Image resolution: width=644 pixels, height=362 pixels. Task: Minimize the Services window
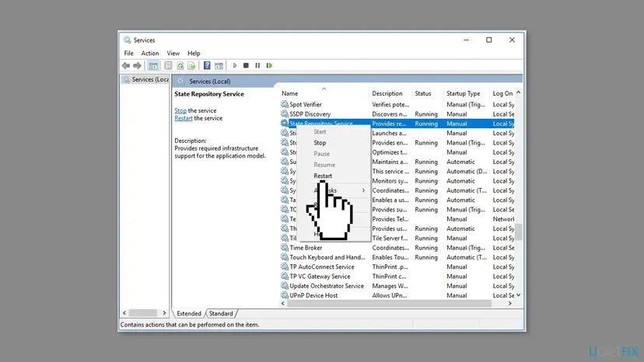tap(466, 40)
